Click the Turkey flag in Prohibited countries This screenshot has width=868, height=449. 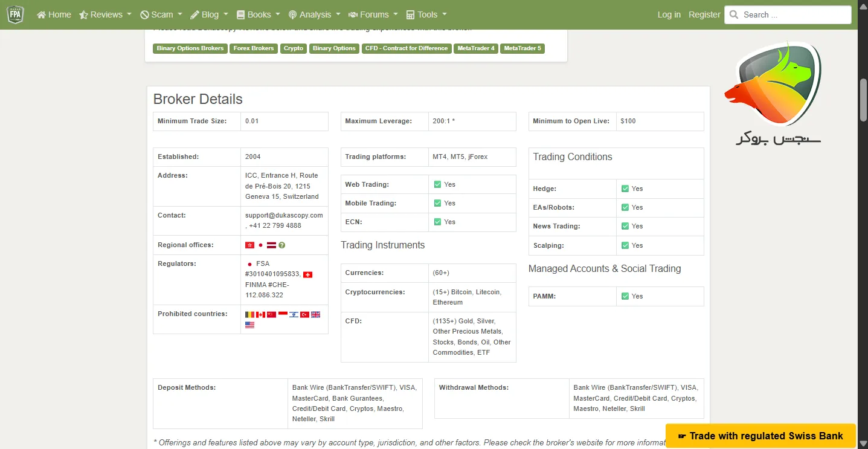point(304,314)
